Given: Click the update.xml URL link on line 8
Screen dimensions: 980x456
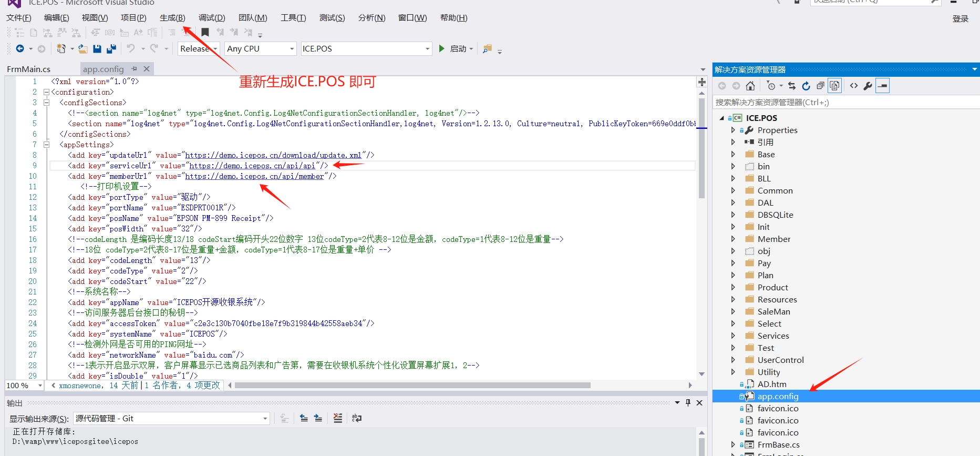Looking at the screenshot, I should (273, 155).
